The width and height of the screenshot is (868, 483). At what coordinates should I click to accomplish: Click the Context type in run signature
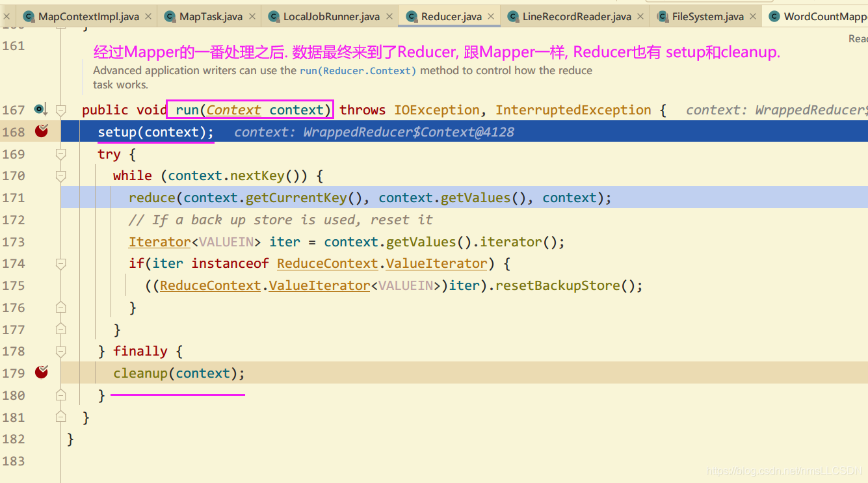234,110
